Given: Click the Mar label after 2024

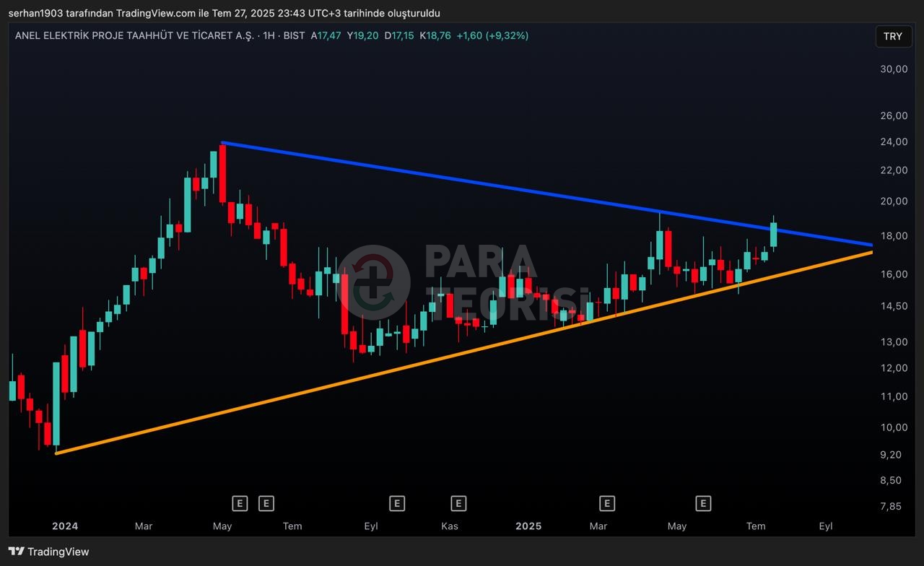Looking at the screenshot, I should coord(144,526).
